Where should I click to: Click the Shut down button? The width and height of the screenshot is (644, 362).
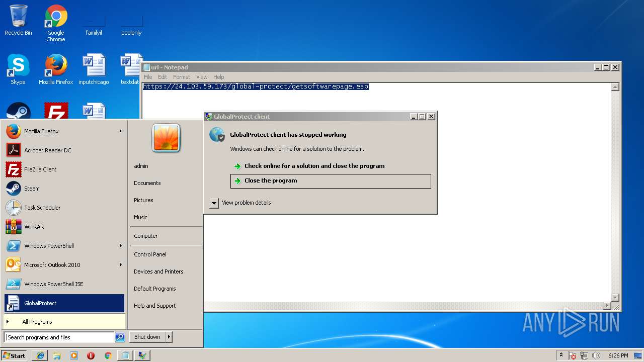coord(147,337)
